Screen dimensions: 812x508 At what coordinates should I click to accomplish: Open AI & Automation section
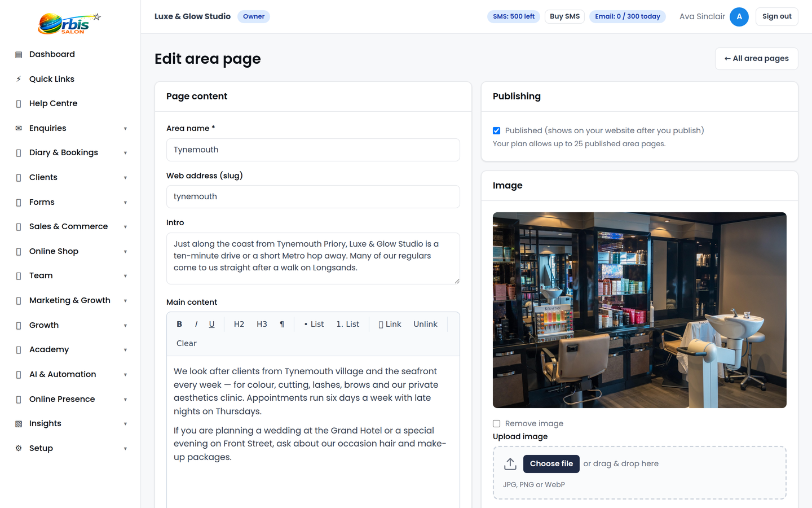point(70,374)
